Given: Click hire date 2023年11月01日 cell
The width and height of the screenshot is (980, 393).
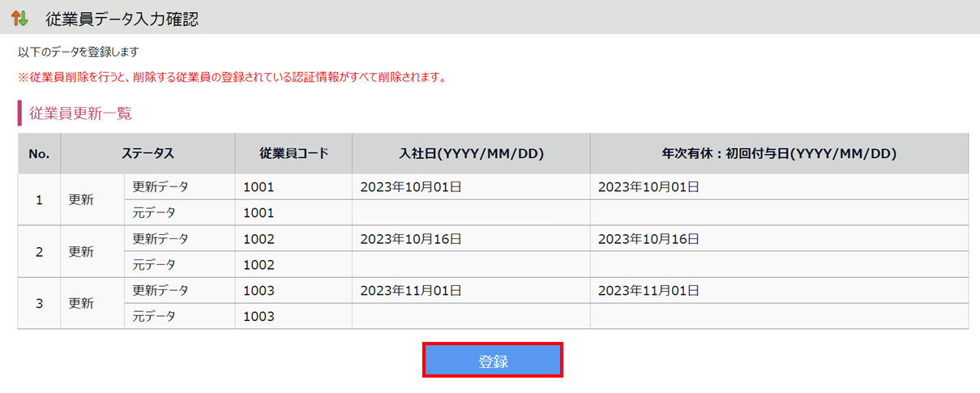Looking at the screenshot, I should [x=411, y=290].
